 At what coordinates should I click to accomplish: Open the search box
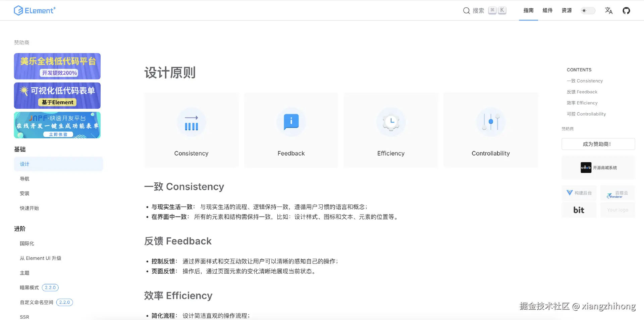pos(484,10)
